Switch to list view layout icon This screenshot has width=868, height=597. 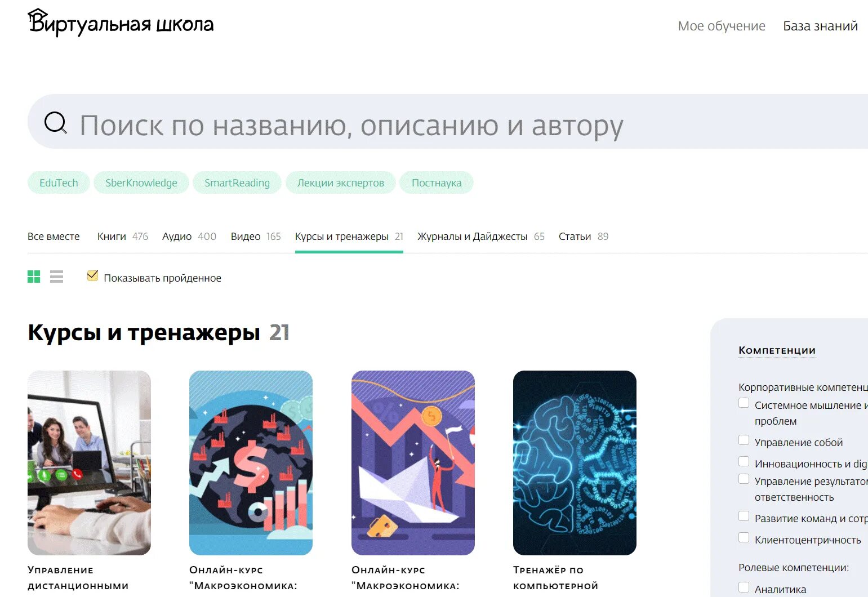(56, 277)
